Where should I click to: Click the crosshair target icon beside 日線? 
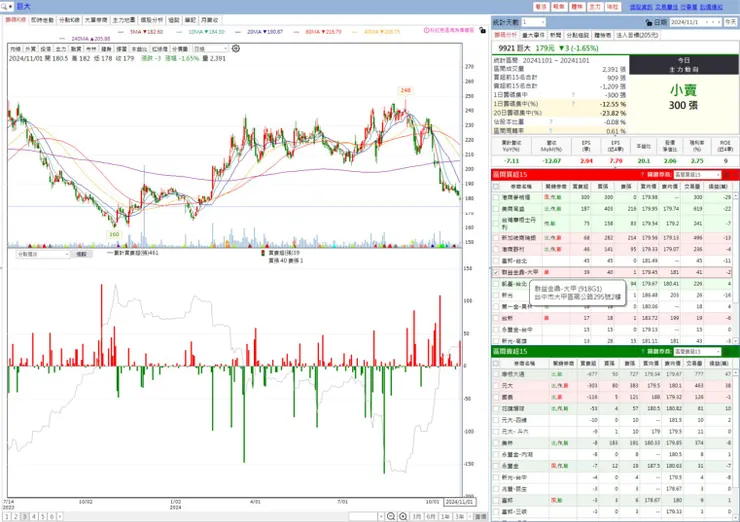236,49
